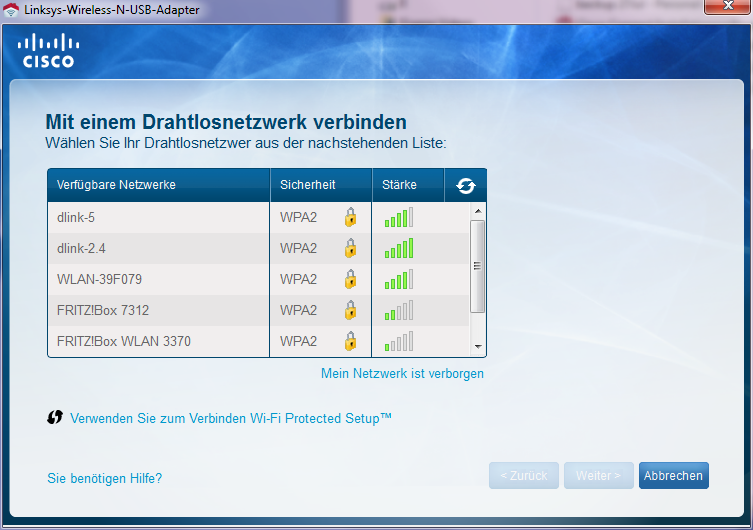
Task: Click WPA2 security cell of dlink-2.4
Action: pos(320,248)
